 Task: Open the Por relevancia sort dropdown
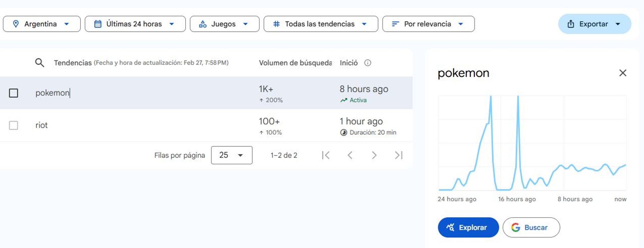428,24
